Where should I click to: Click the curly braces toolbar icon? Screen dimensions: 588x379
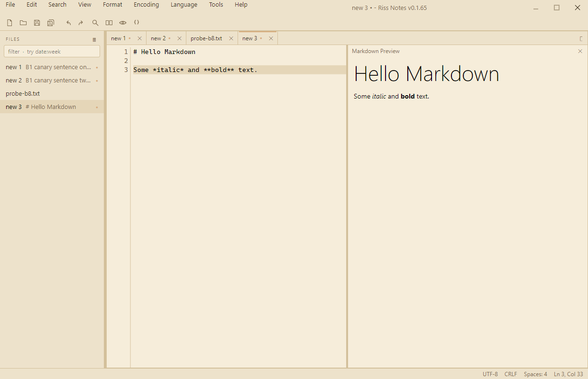click(137, 22)
